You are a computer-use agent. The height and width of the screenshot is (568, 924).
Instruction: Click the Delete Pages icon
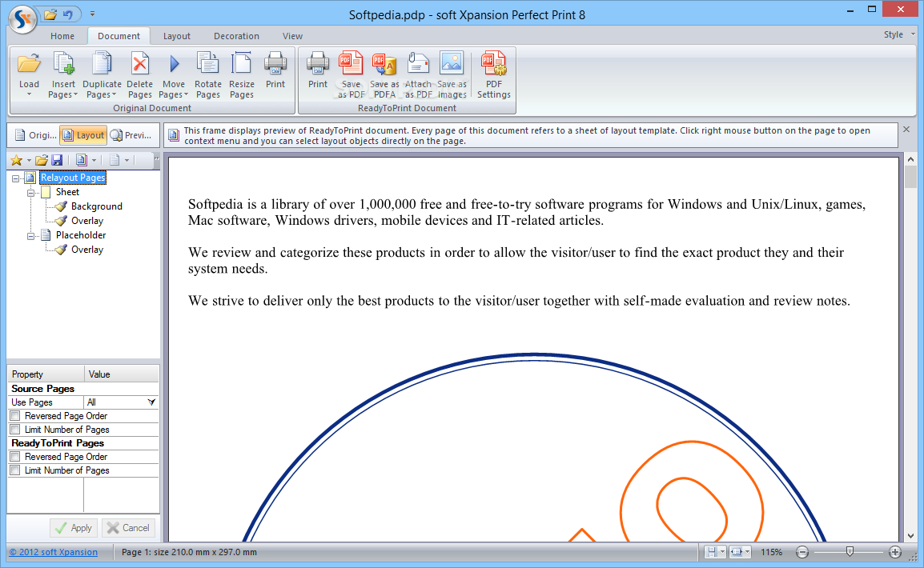(139, 63)
